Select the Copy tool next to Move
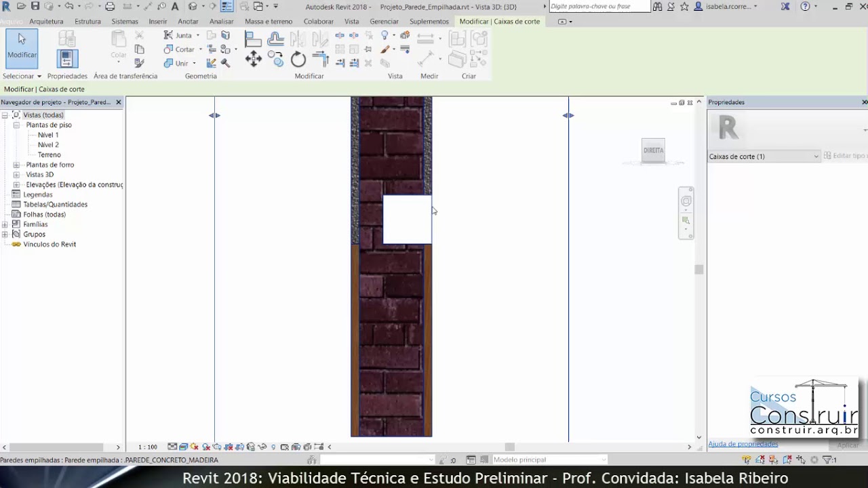Viewport: 868px width, 488px height. [275, 59]
